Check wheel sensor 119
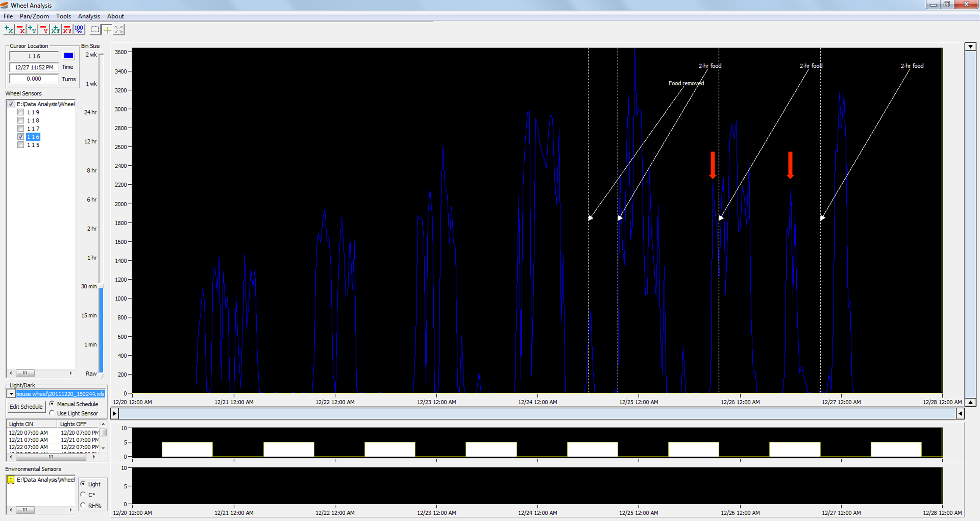This screenshot has height=521, width=980. click(x=21, y=112)
